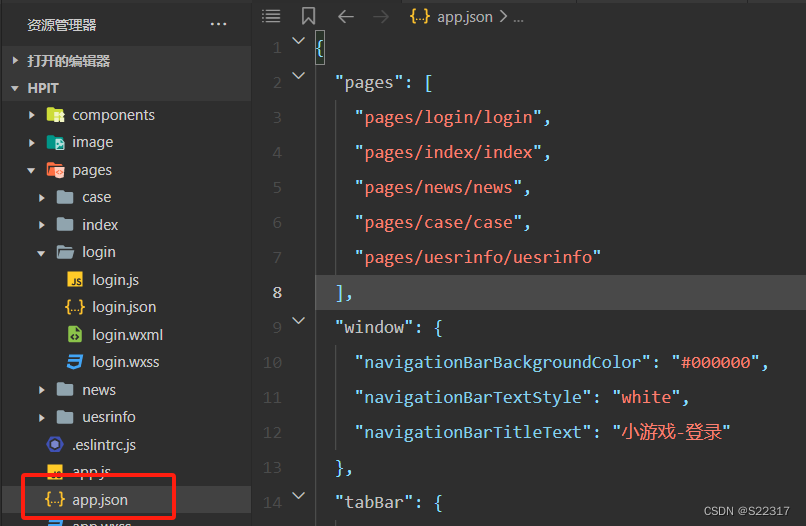Click the "white" text style value
806x526 pixels.
click(x=646, y=397)
